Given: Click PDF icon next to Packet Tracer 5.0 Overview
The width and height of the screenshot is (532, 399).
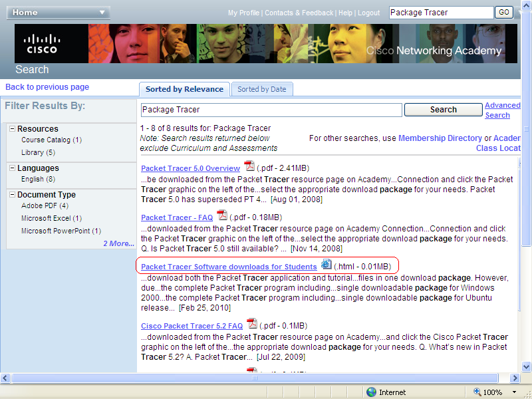Looking at the screenshot, I should pyautogui.click(x=249, y=166).
